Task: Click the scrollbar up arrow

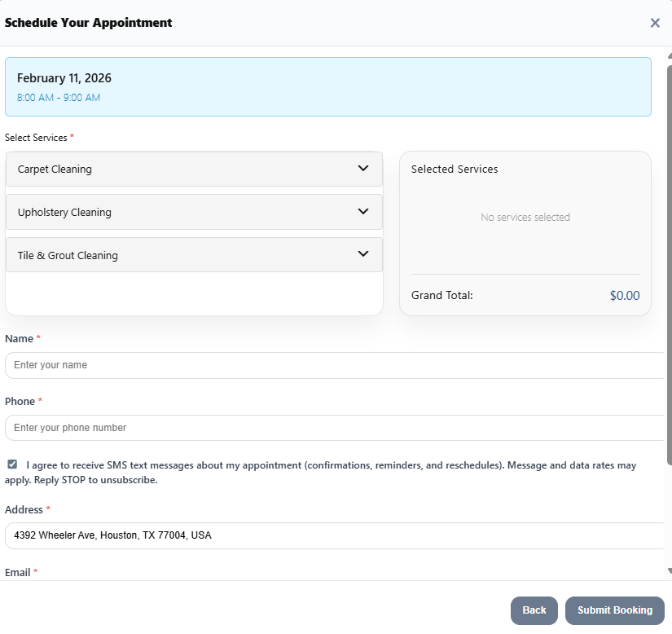Action: click(x=669, y=56)
